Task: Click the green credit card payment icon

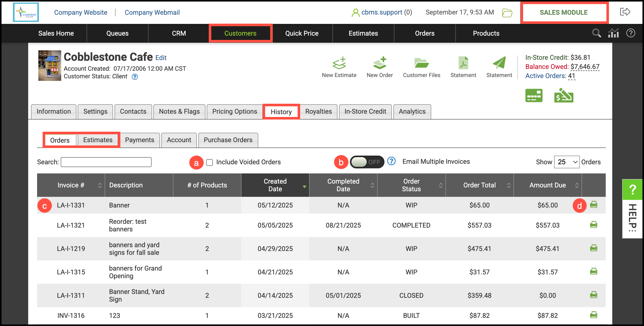Action: [534, 96]
